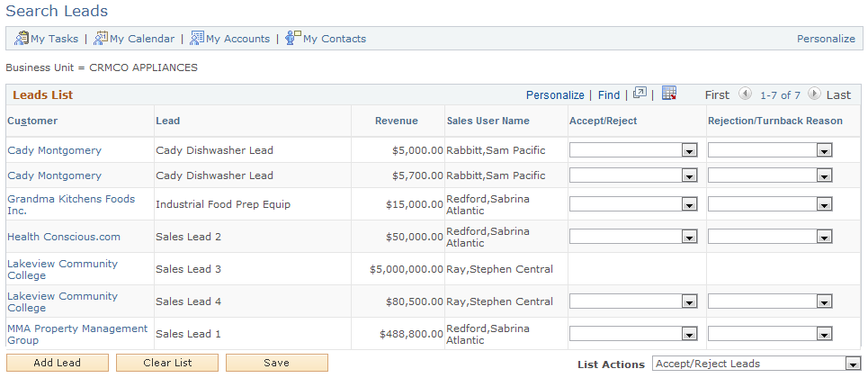
Task: Click the My Calendar icon
Action: [101, 39]
